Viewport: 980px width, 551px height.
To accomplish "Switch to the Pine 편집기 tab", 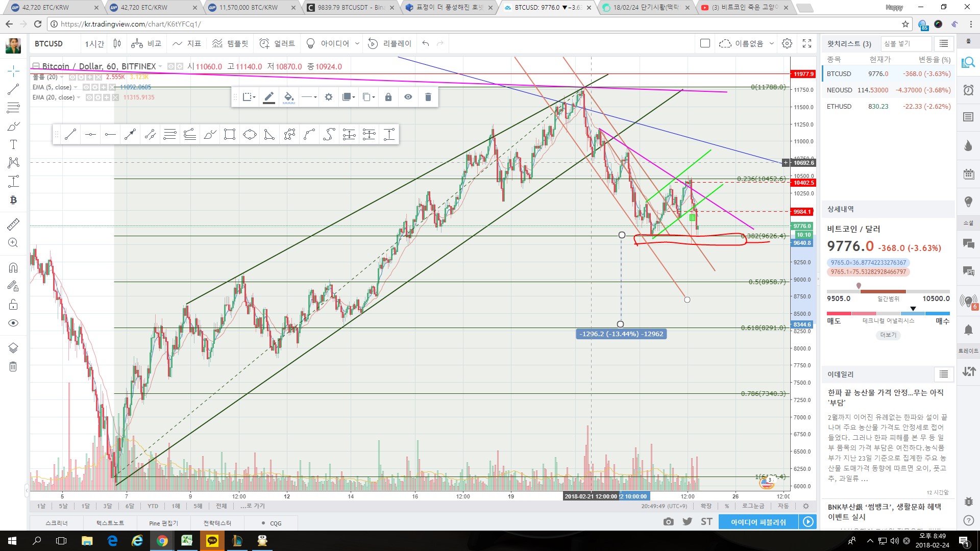I will pyautogui.click(x=163, y=523).
